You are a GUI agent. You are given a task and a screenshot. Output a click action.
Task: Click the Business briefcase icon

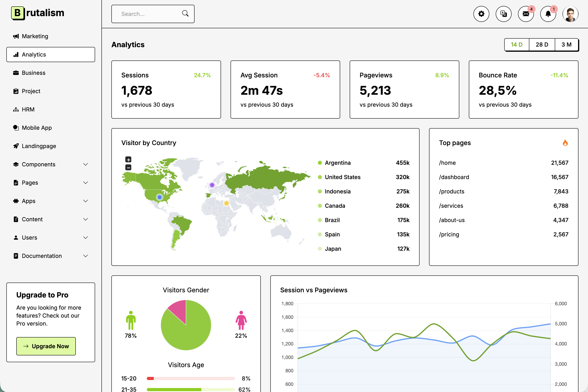[x=16, y=73]
